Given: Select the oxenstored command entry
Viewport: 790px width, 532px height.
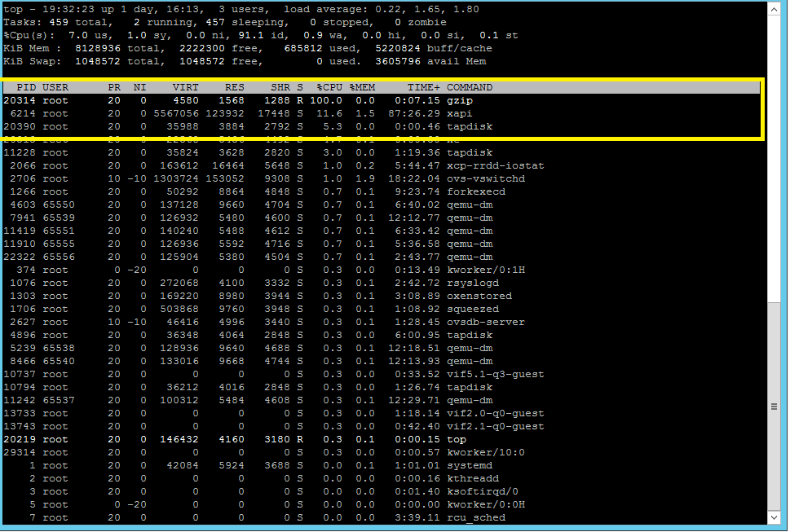Looking at the screenshot, I should 479,296.
